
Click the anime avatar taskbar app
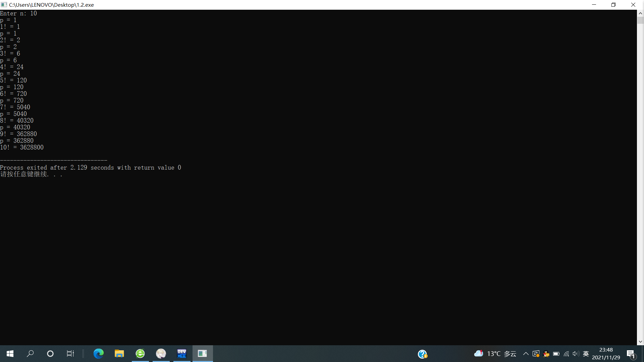click(x=161, y=354)
